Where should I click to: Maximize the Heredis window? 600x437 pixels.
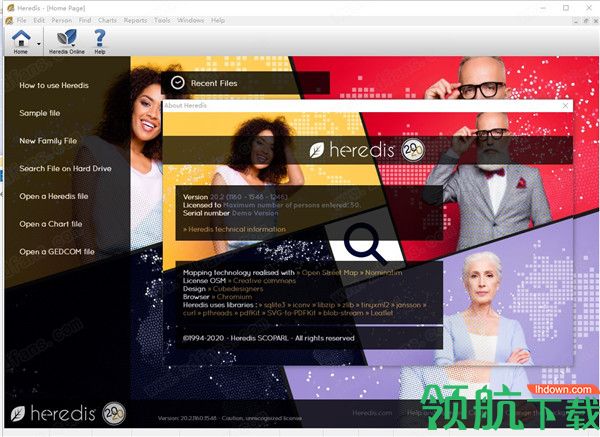point(566,8)
